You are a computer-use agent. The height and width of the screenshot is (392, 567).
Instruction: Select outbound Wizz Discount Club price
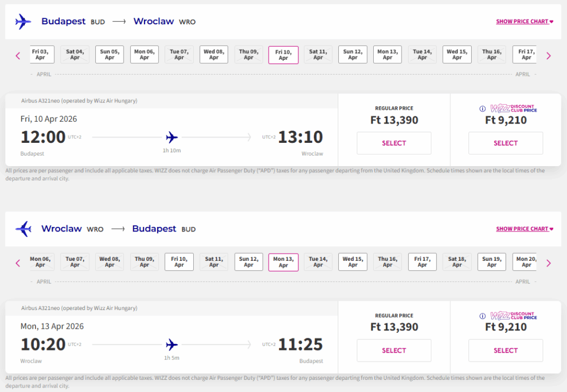coord(506,143)
